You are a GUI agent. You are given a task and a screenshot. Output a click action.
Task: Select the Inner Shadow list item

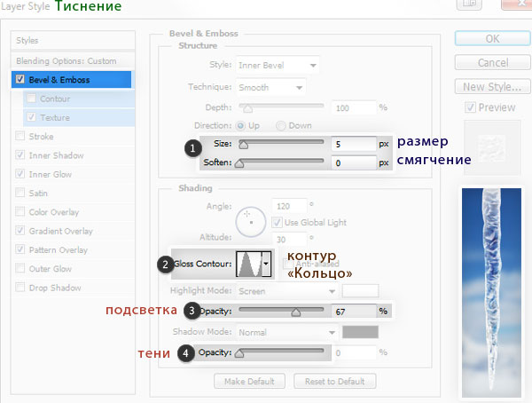(57, 155)
